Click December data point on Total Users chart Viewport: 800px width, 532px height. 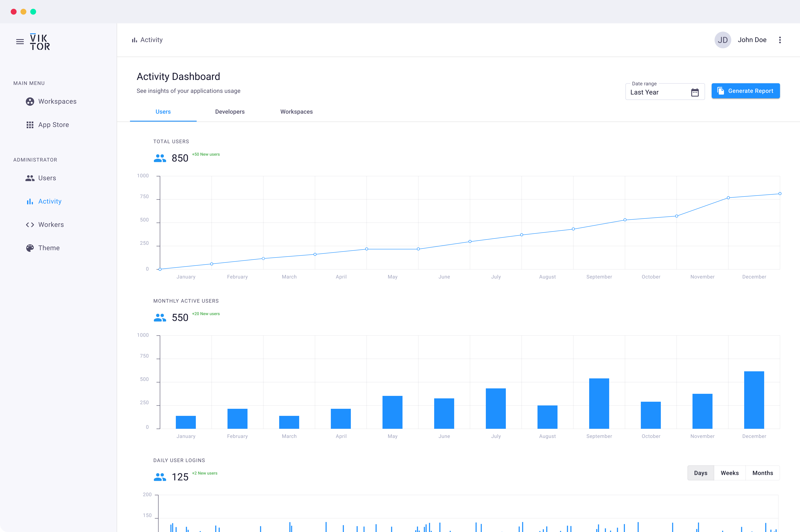click(780, 194)
